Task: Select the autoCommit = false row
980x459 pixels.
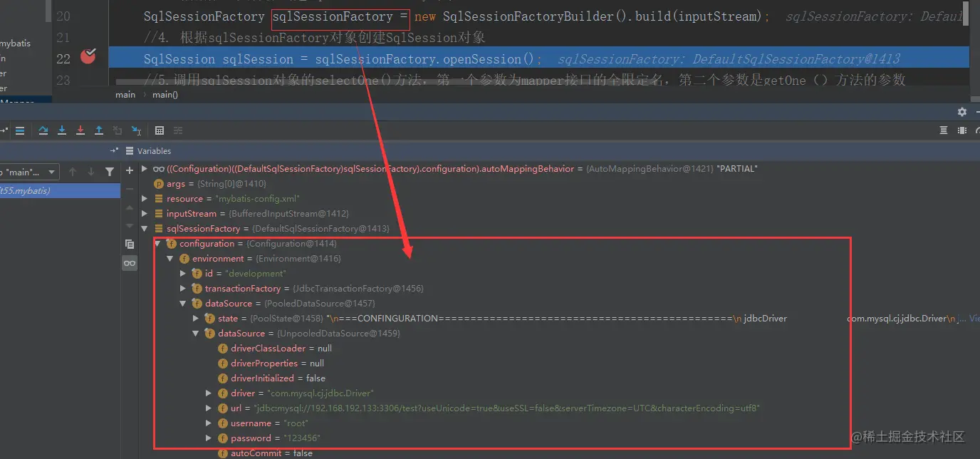Action: click(265, 453)
